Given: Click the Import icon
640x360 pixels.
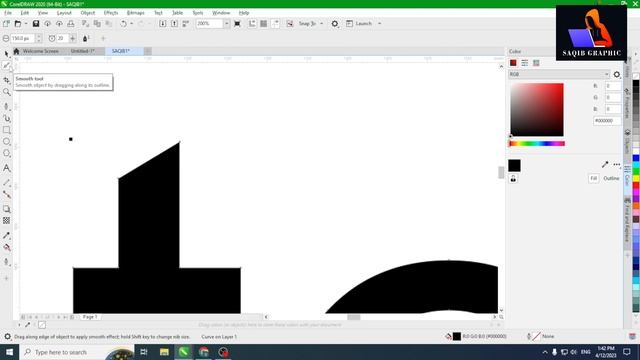Looking at the screenshot, I should point(162,24).
